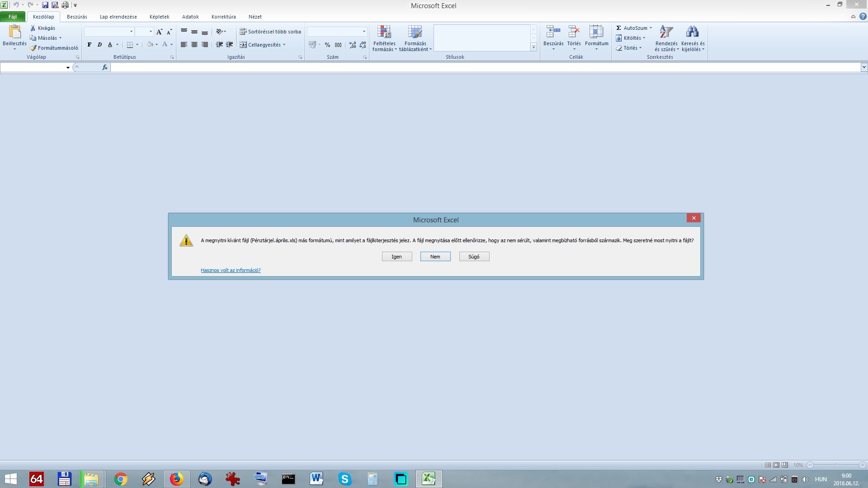Open the Nézet ribbon tab
This screenshot has height=488, width=868.
(x=255, y=17)
